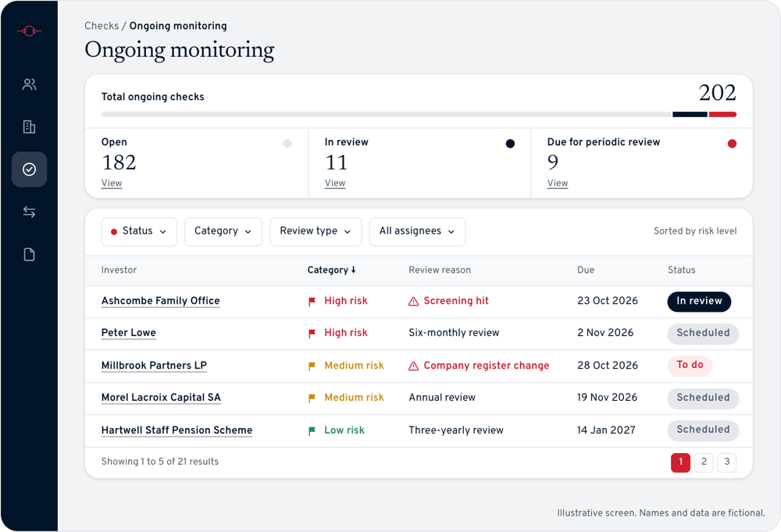Click Scheduled badge for Peter Lowe
The image size is (781, 532).
pos(703,334)
